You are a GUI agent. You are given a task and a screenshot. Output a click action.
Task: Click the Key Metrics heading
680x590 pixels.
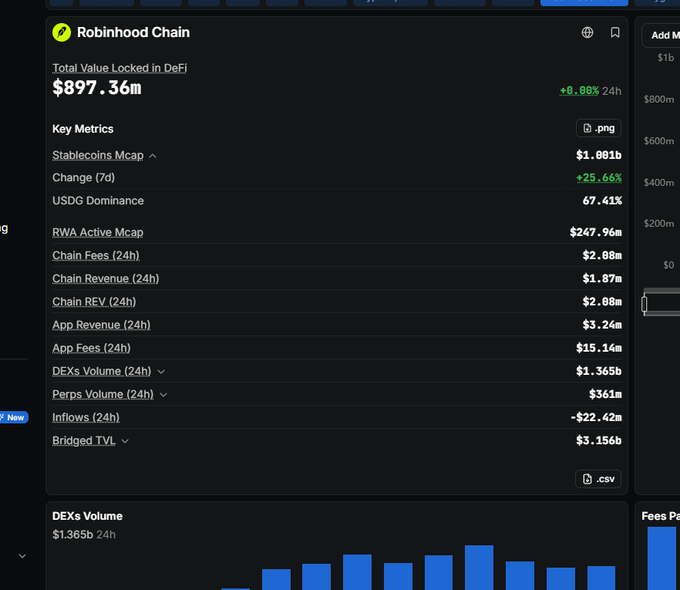(x=83, y=129)
